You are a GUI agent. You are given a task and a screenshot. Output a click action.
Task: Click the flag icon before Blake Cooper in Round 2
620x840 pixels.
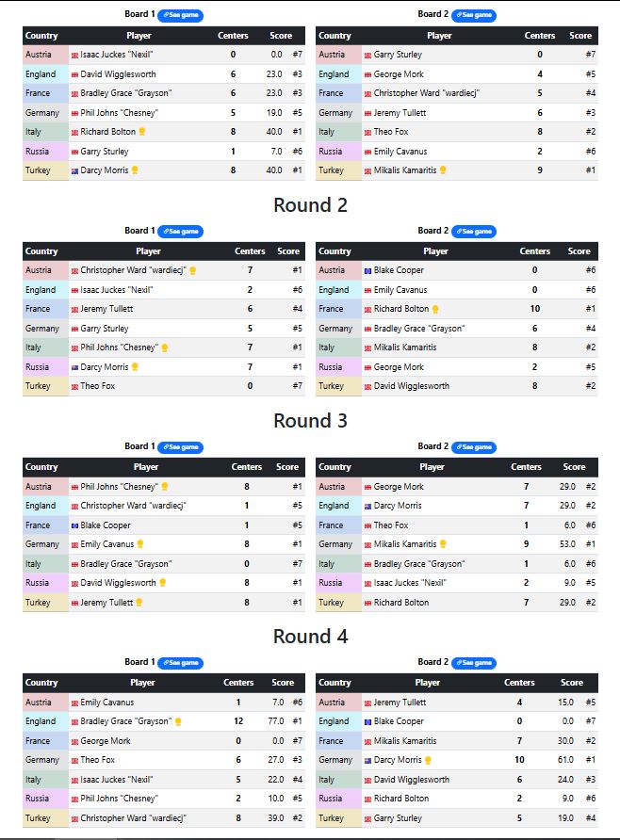click(367, 271)
